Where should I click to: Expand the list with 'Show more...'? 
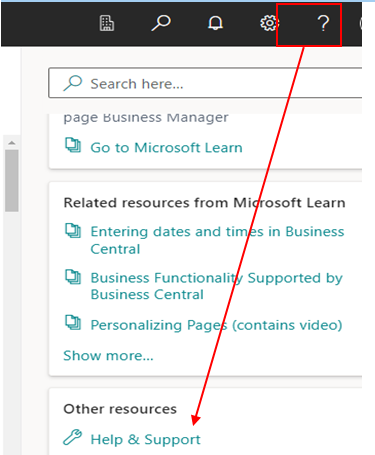[x=108, y=356]
